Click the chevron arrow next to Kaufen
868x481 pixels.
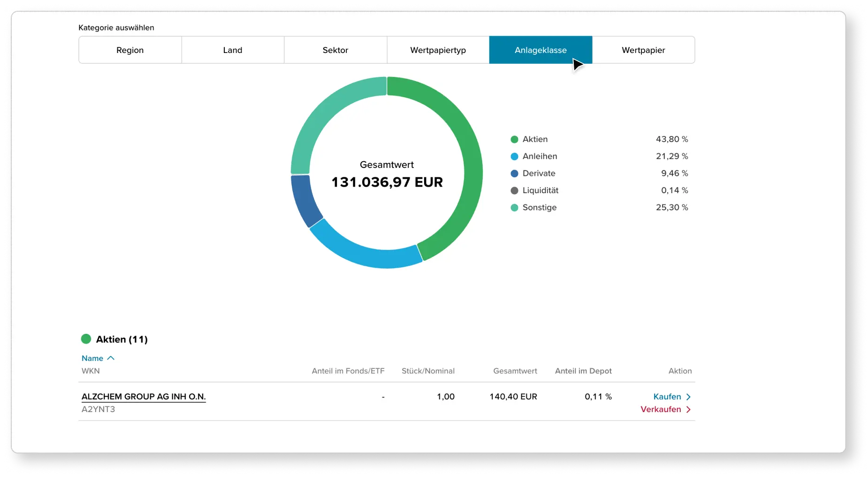[688, 397]
